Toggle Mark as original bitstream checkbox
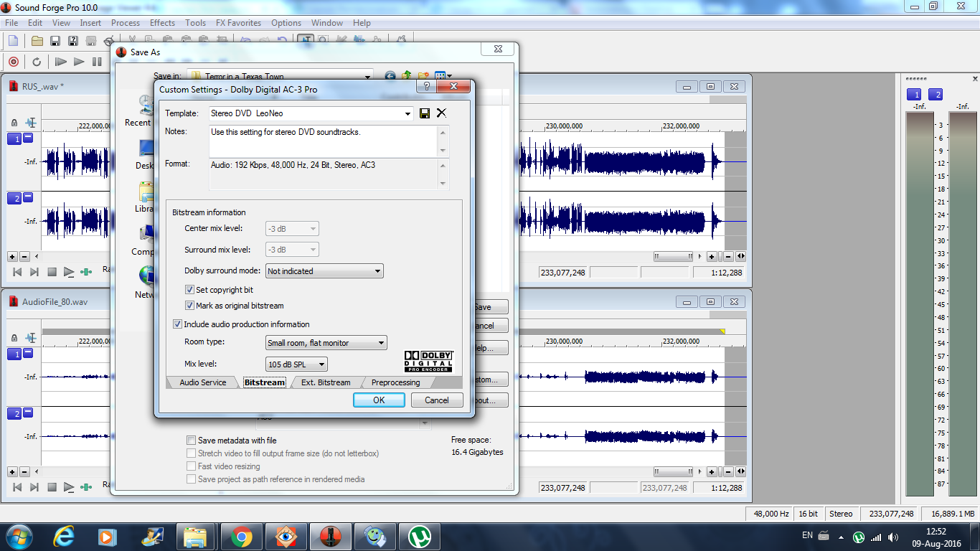 (x=190, y=306)
